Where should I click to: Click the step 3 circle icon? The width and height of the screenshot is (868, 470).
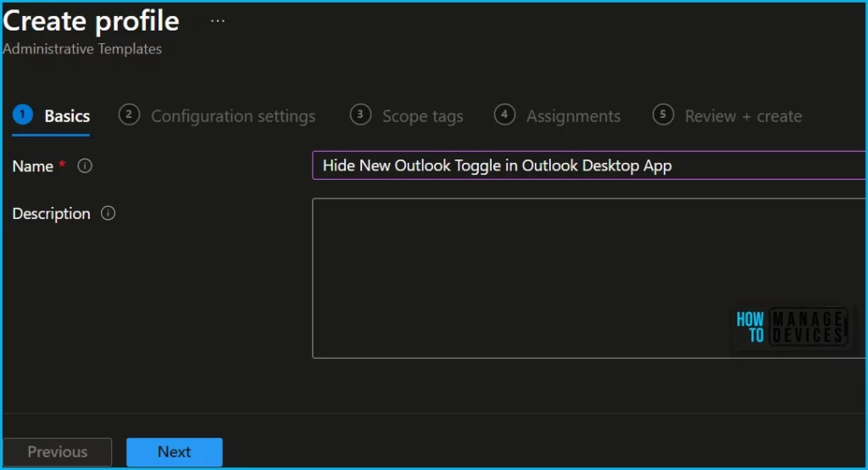[360, 115]
